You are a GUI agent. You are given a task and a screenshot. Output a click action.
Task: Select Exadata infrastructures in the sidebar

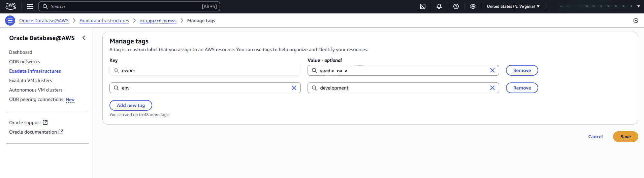[35, 71]
